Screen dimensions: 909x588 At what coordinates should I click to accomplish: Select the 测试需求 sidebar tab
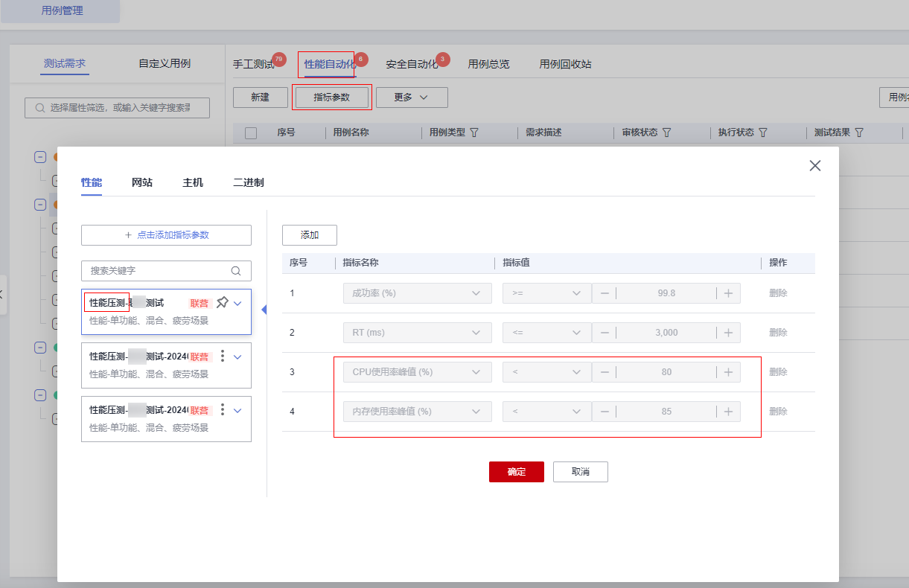(65, 64)
